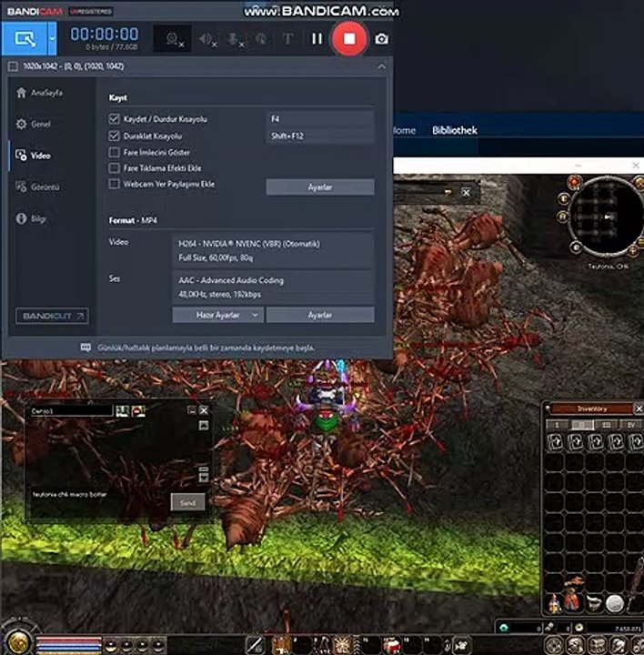Click the H264 - NVIDIA NVENC video codec text
The height and width of the screenshot is (655, 644).
point(249,244)
